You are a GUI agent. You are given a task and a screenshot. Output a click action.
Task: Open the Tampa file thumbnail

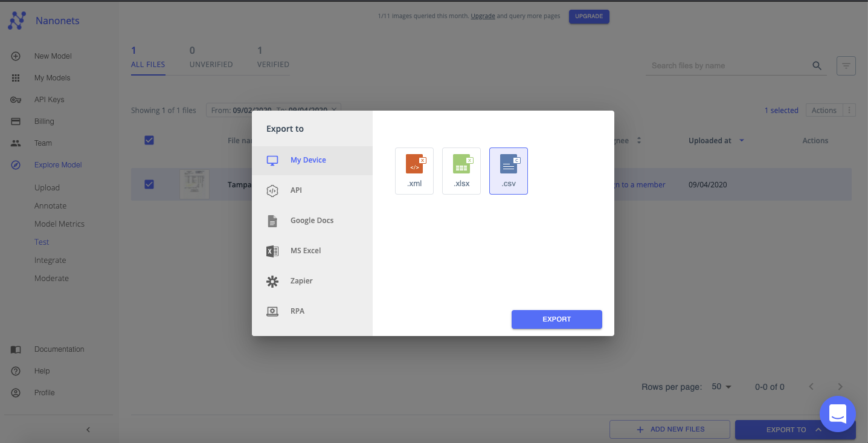[194, 184]
